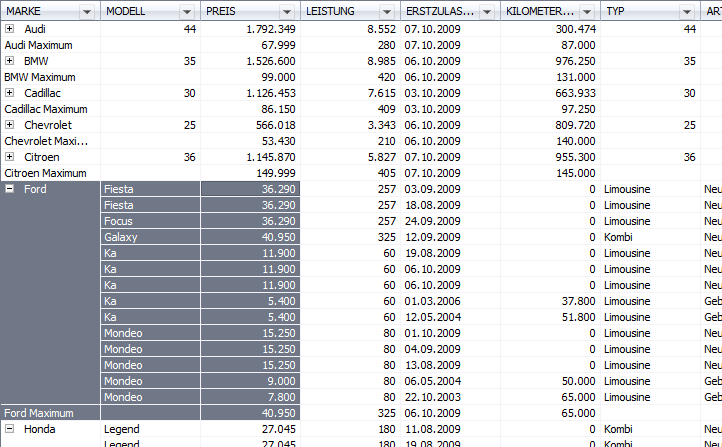This screenshot has height=447, width=722.
Task: Click the registration date 22.10.2003
Action: pyautogui.click(x=432, y=397)
